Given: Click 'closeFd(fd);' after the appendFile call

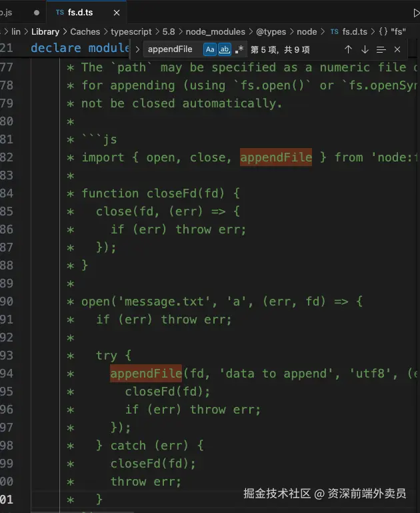Looking at the screenshot, I should [167, 392].
